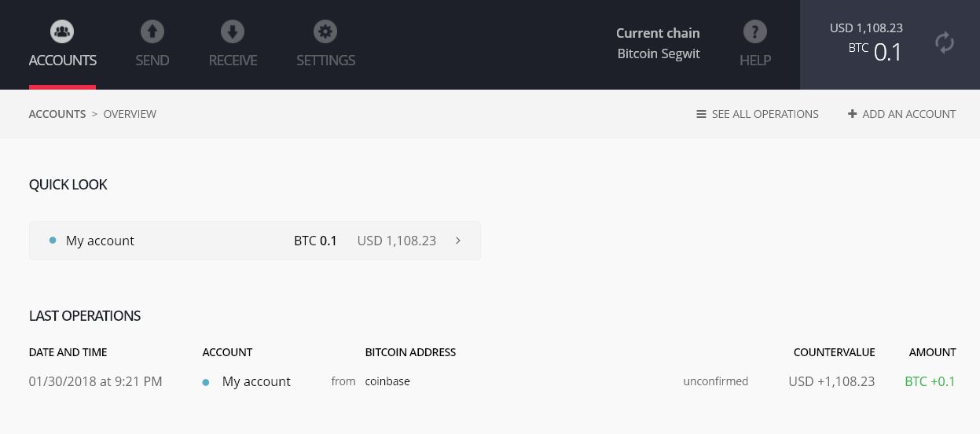980x434 pixels.
Task: Switch to the RECEIVE tab label
Action: (233, 61)
